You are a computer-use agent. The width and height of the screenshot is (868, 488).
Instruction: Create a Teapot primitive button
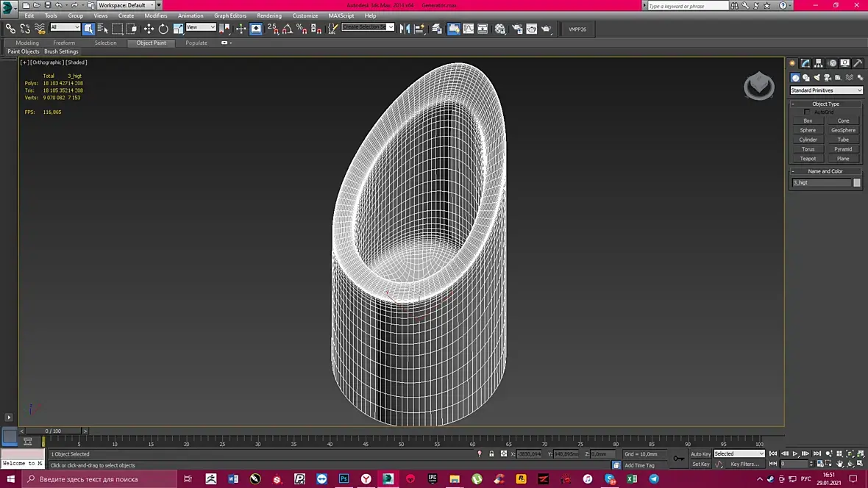coord(808,159)
